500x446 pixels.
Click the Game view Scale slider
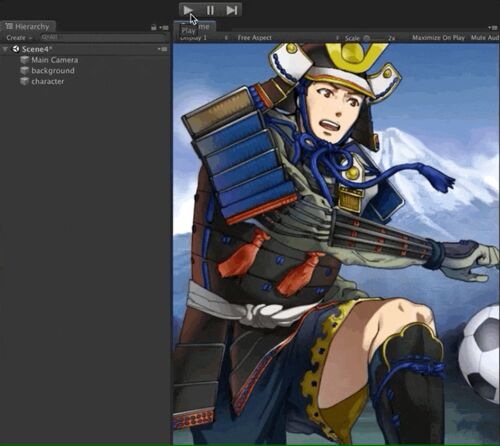[x=375, y=38]
